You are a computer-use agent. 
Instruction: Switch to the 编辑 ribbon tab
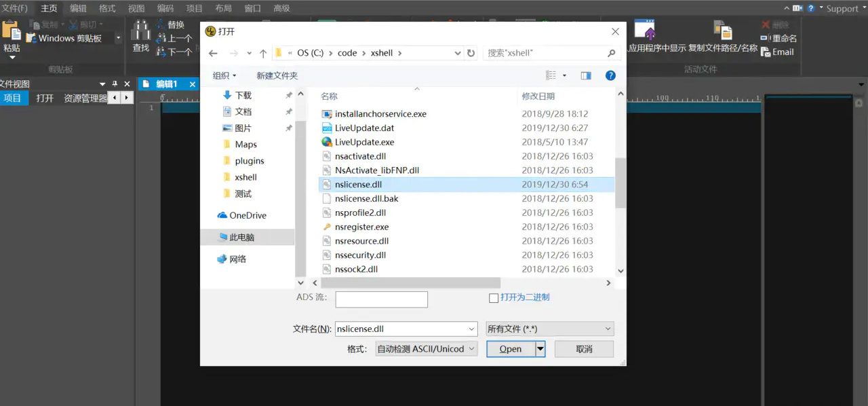click(x=78, y=8)
